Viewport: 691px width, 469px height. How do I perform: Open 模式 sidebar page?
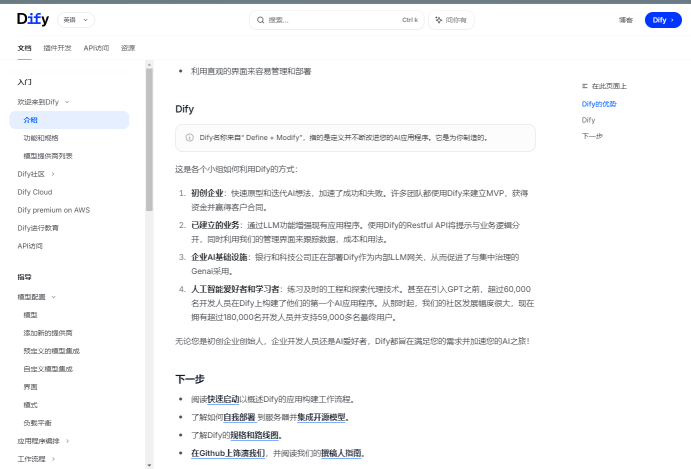pos(30,405)
